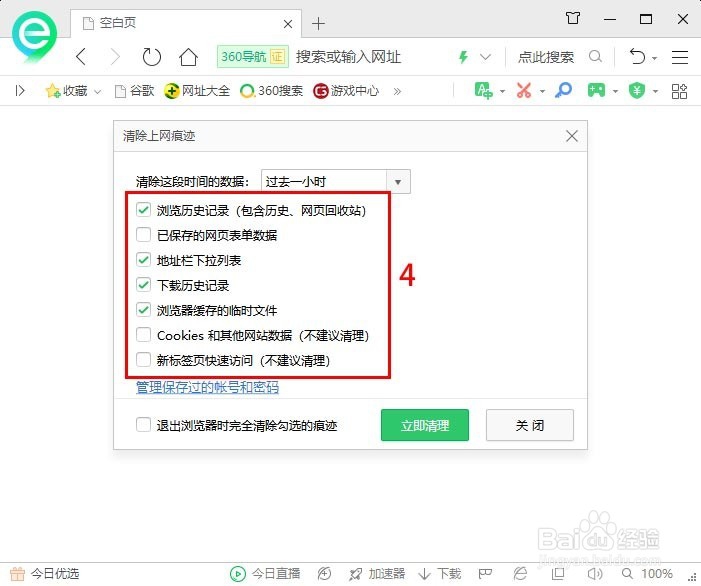701x586 pixels.
Task: Show more bookmarks with double chevron
Action: [x=397, y=91]
